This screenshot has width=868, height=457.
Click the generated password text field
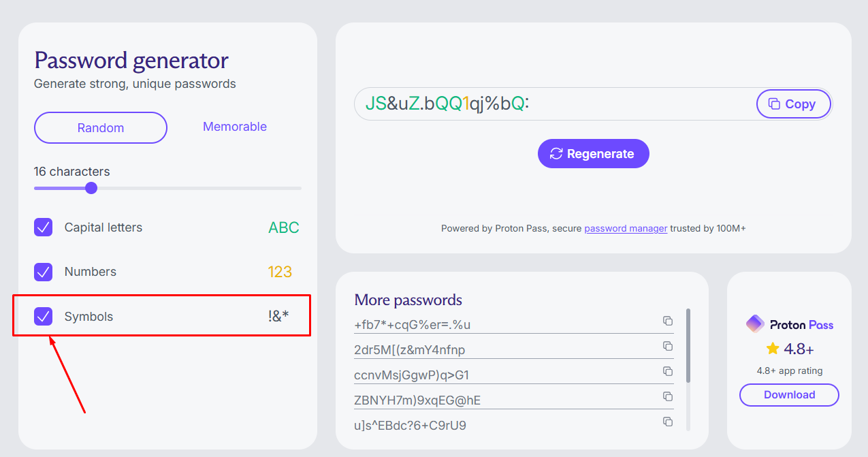click(x=545, y=104)
